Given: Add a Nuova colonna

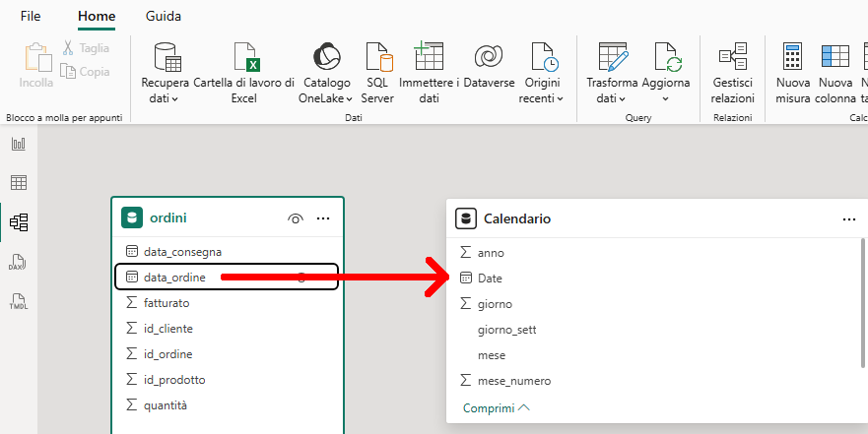Looking at the screenshot, I should click(835, 74).
